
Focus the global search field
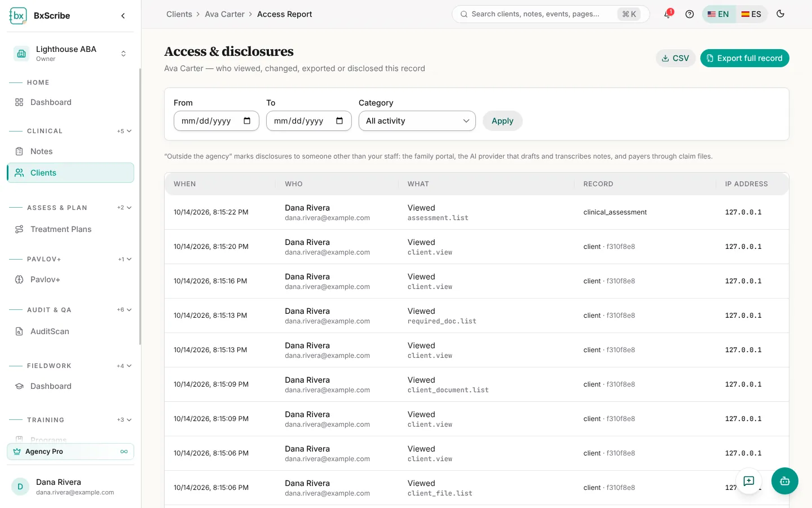click(x=550, y=14)
